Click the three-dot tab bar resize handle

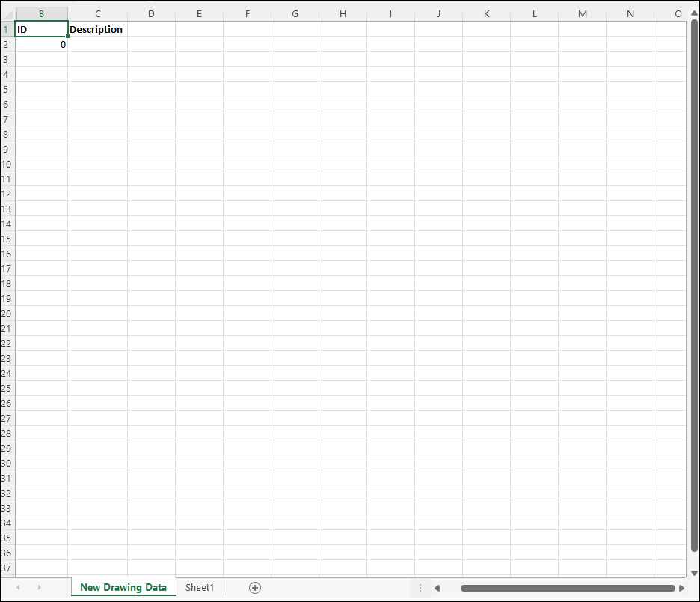420,588
